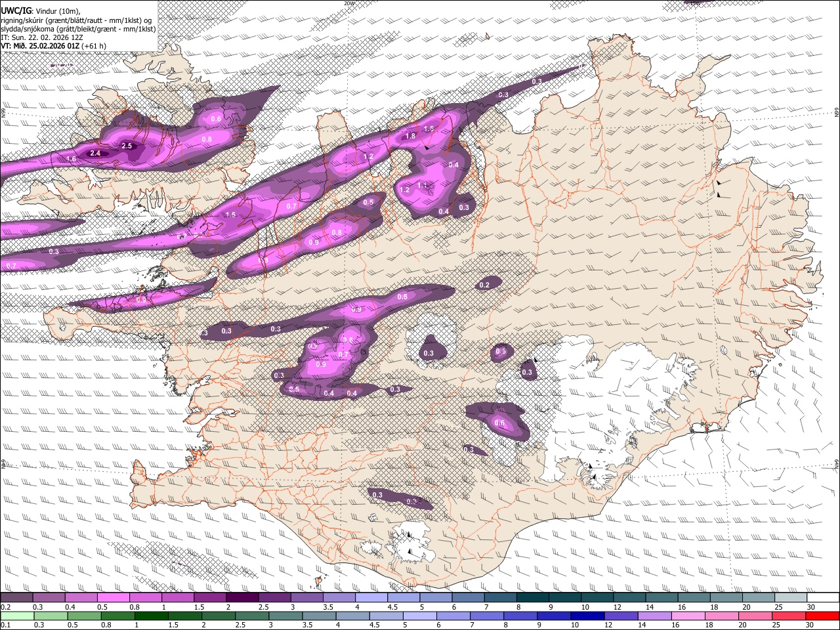
Task: Select the 1.5–2 magenta-purple snow legend swatch
Action: coord(210,598)
